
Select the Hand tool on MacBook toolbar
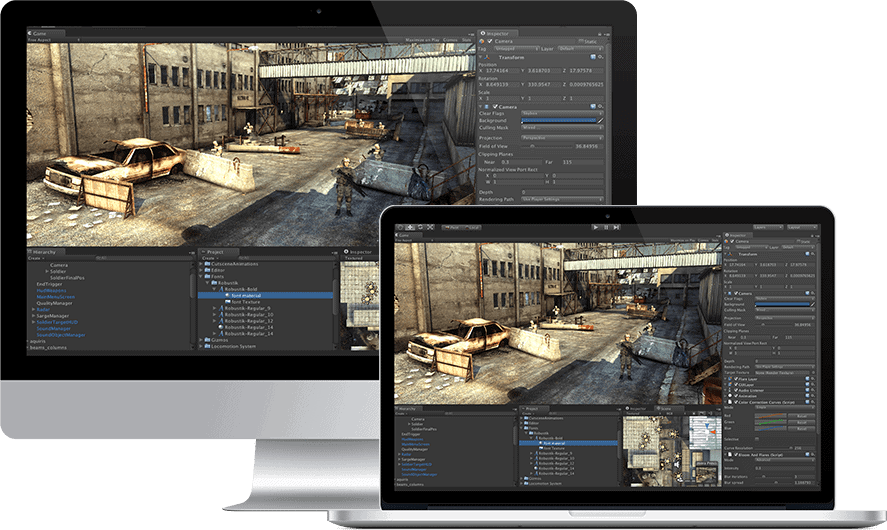pyautogui.click(x=401, y=227)
